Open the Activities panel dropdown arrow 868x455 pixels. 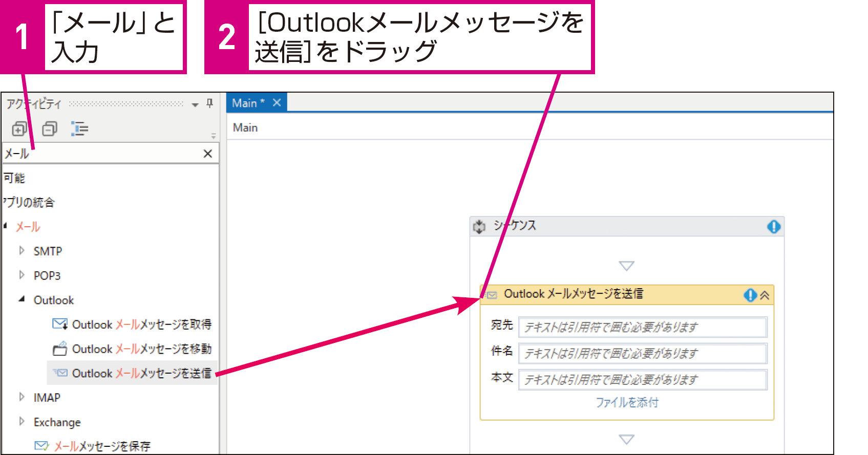click(x=195, y=105)
